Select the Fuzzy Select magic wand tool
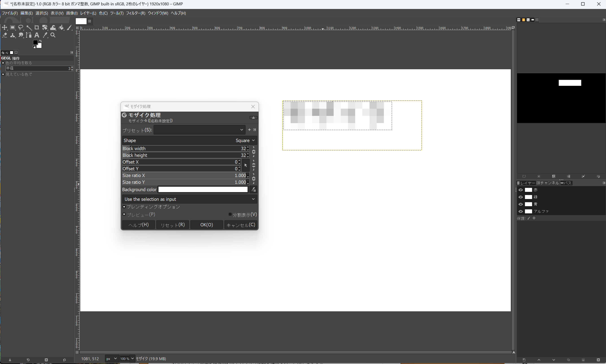 tap(29, 28)
